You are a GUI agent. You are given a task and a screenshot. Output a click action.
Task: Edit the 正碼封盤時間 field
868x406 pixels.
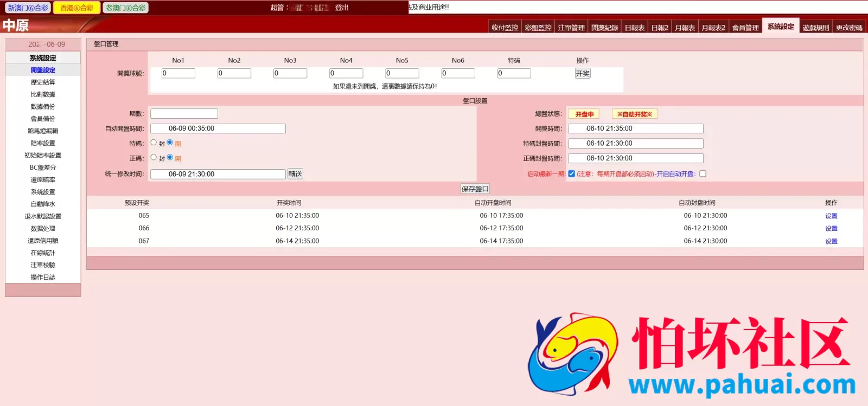(636, 158)
